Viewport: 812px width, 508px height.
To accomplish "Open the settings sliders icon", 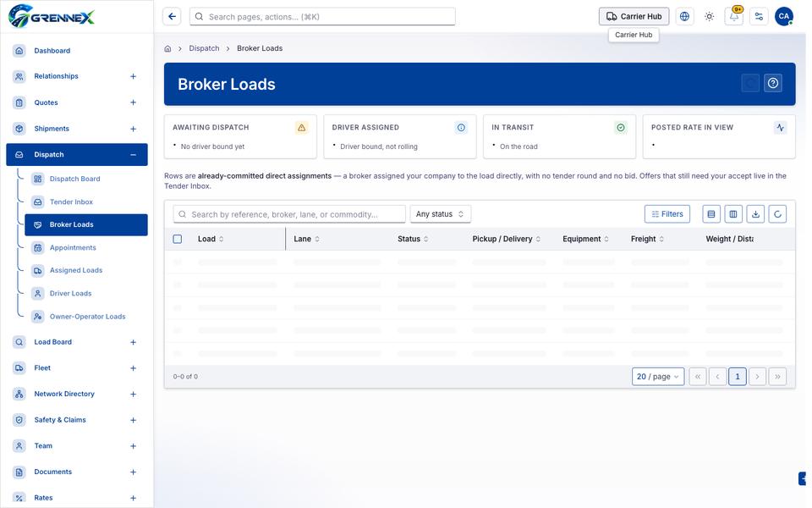I will coord(760,17).
